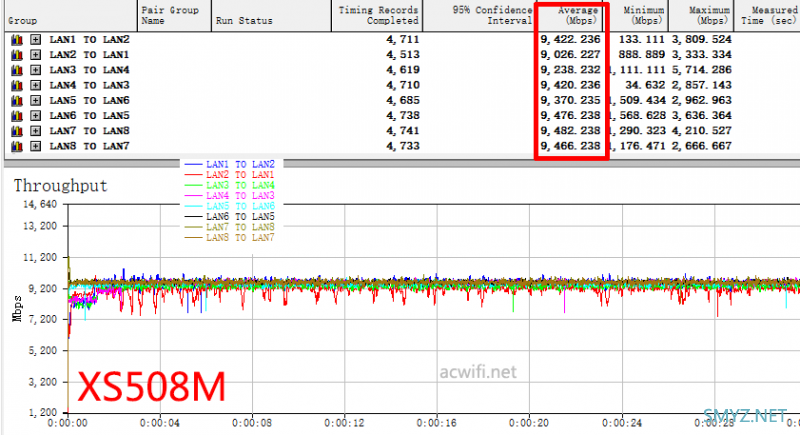Select the LAN1 TO LAN2 row name in table
Viewport: 800px width, 435px height.
89,40
